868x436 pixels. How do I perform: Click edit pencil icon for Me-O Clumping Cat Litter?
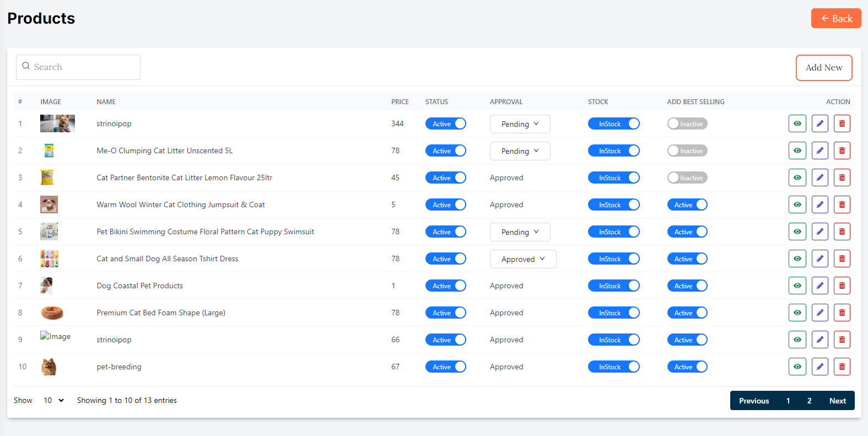point(820,150)
